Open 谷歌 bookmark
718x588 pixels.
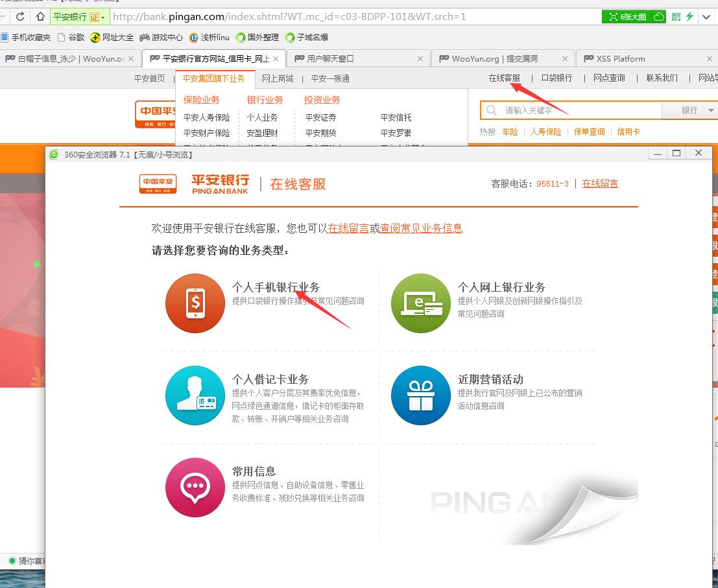(x=71, y=38)
